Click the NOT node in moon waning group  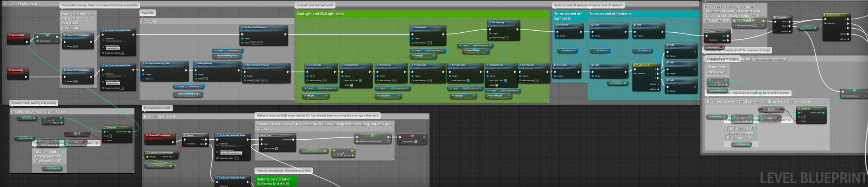pyautogui.click(x=77, y=134)
